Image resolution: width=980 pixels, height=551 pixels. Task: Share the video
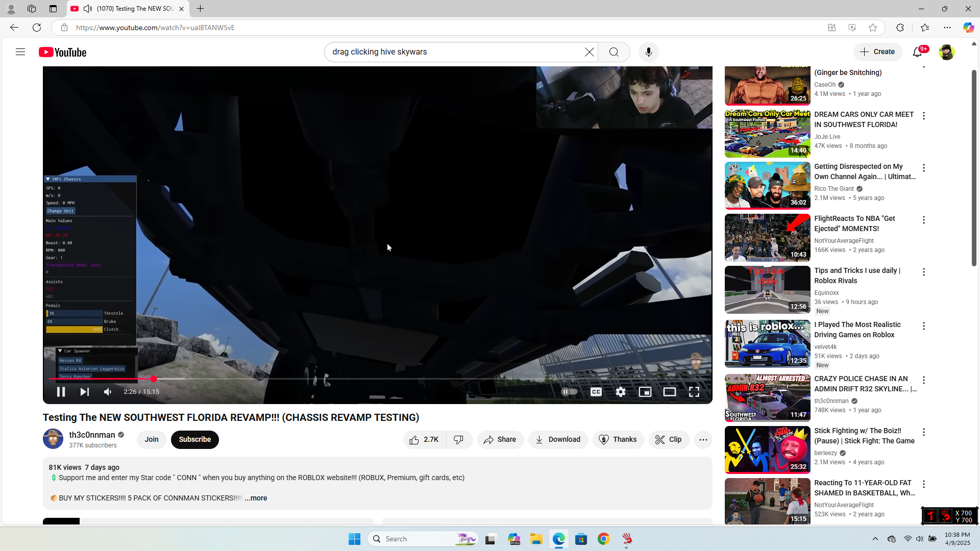500,440
